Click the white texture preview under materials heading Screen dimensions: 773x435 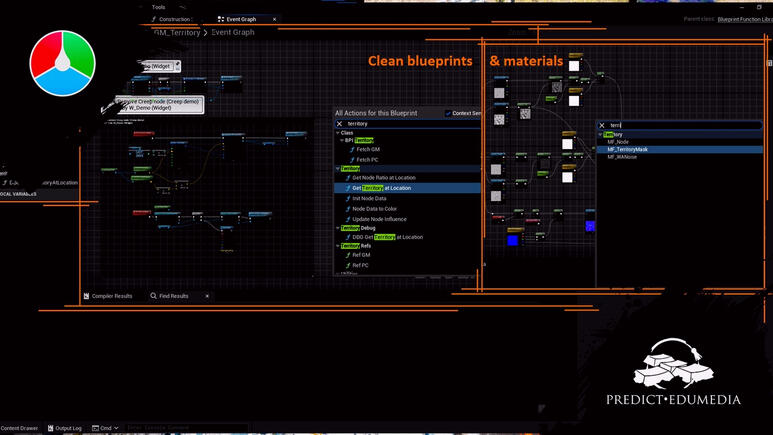[x=574, y=66]
